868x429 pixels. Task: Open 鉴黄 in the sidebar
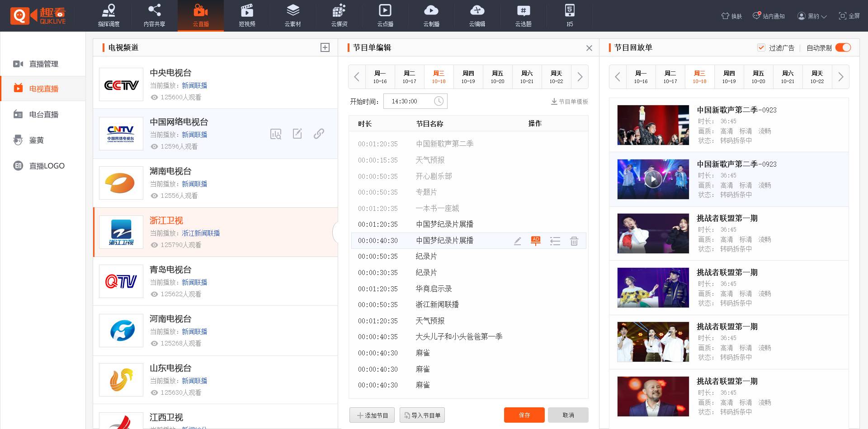pyautogui.click(x=43, y=140)
